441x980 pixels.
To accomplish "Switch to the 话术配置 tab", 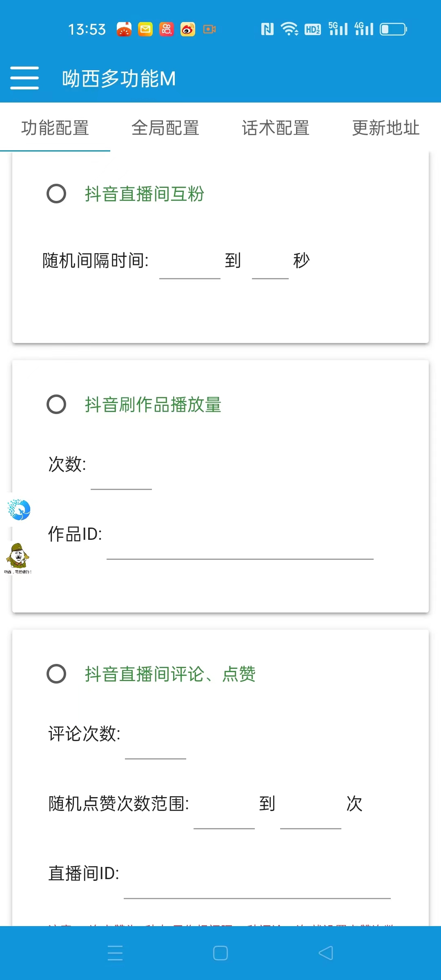I will 276,128.
